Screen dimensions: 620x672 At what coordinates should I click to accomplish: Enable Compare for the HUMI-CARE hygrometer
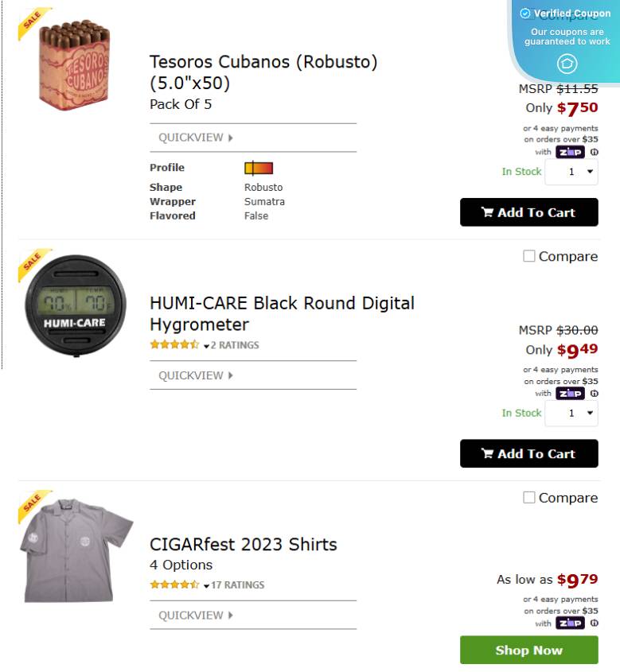point(528,256)
